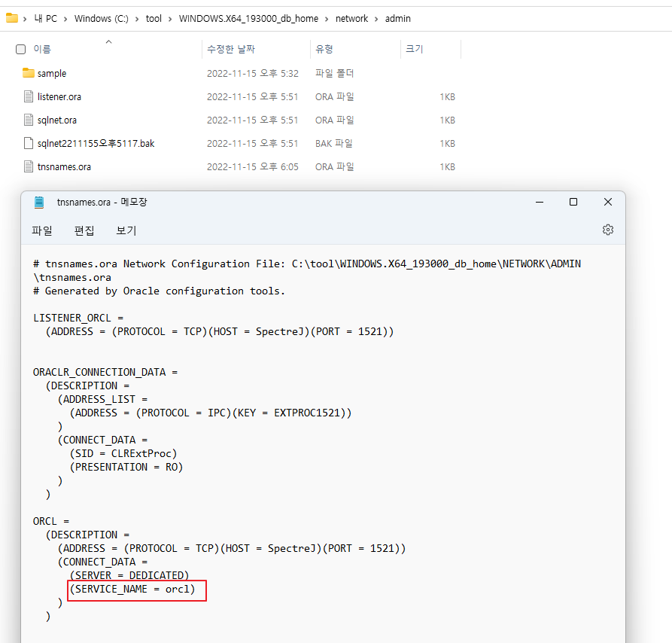The height and width of the screenshot is (643, 672).
Task: Select the listener.ora file icon
Action: (29, 96)
